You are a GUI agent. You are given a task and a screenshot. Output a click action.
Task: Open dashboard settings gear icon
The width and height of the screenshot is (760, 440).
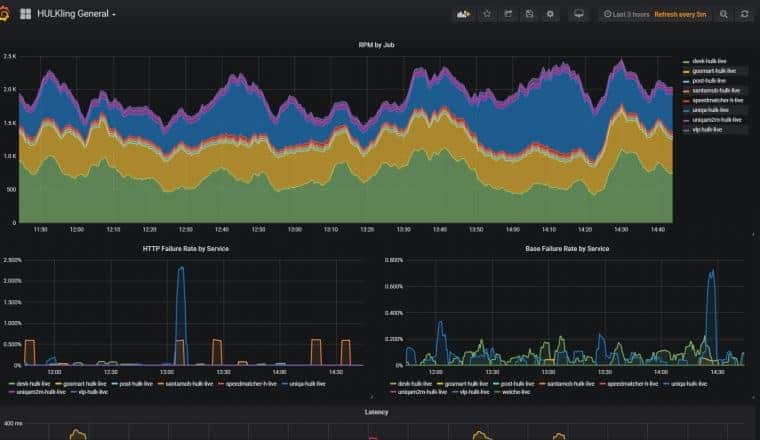(550, 14)
